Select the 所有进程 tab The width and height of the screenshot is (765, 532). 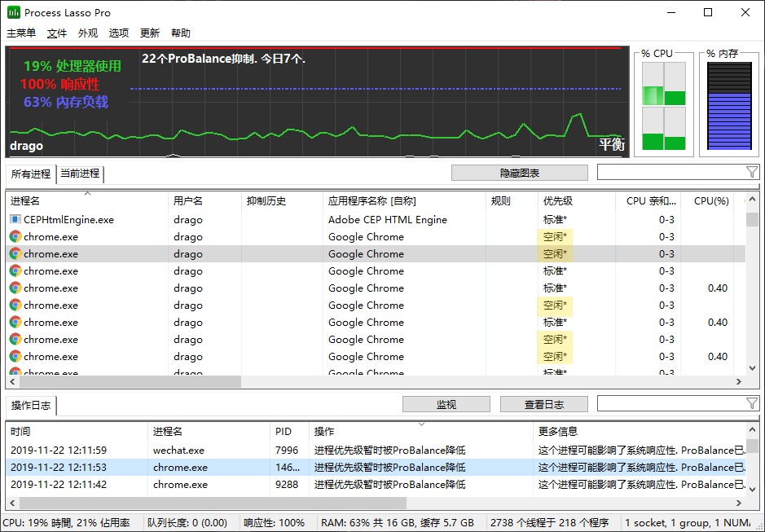click(x=31, y=174)
